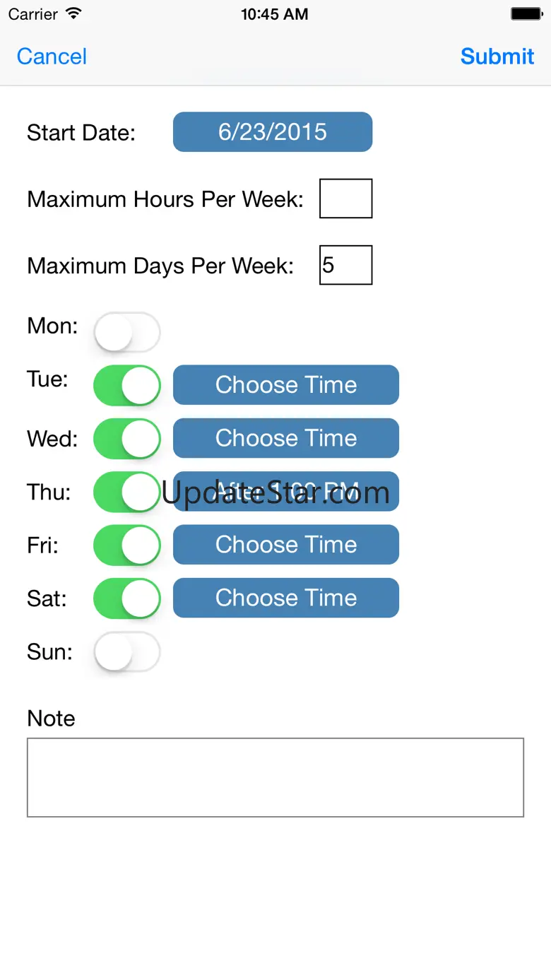The height and width of the screenshot is (980, 551).
Task: Select Saturday's Choose Time button
Action: [x=285, y=598]
